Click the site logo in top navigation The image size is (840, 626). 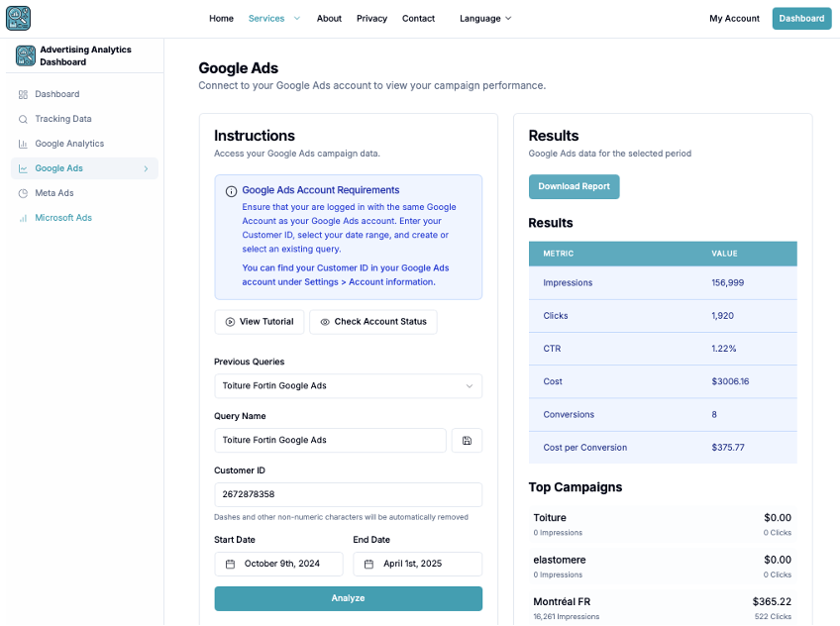tap(18, 18)
